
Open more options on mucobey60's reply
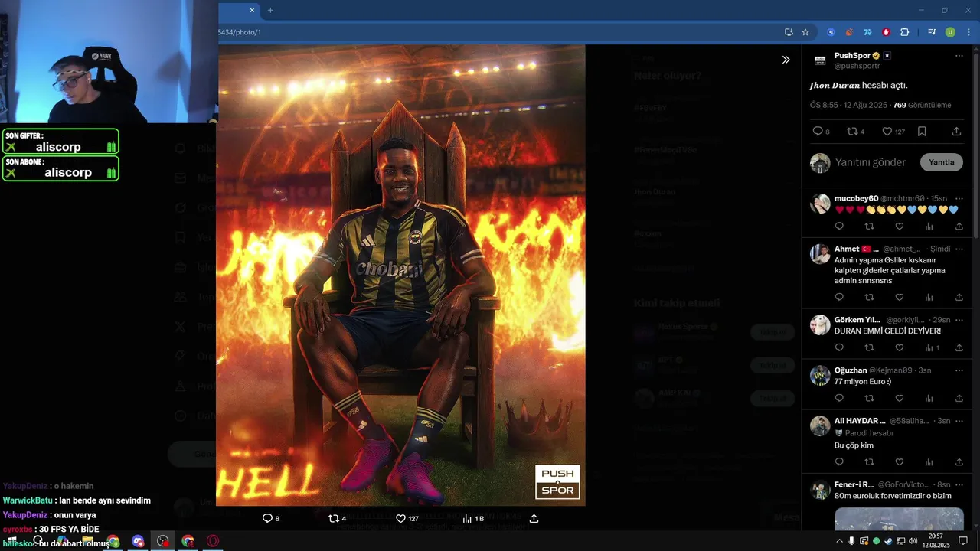(x=959, y=198)
